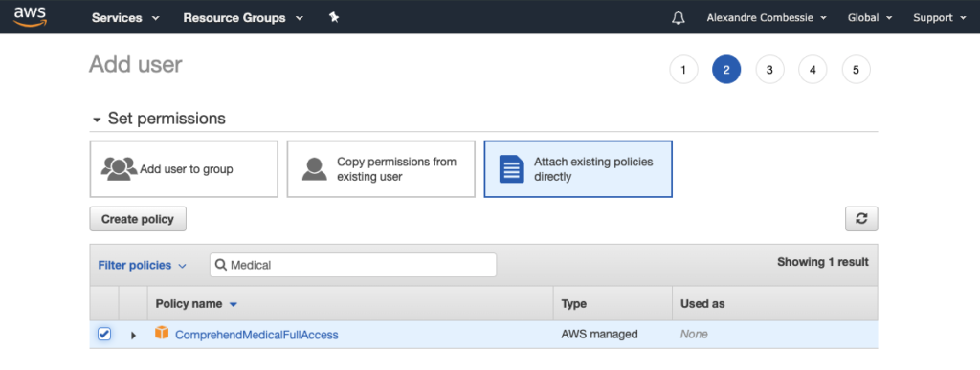Jump to step 3 circle

pyautogui.click(x=769, y=70)
